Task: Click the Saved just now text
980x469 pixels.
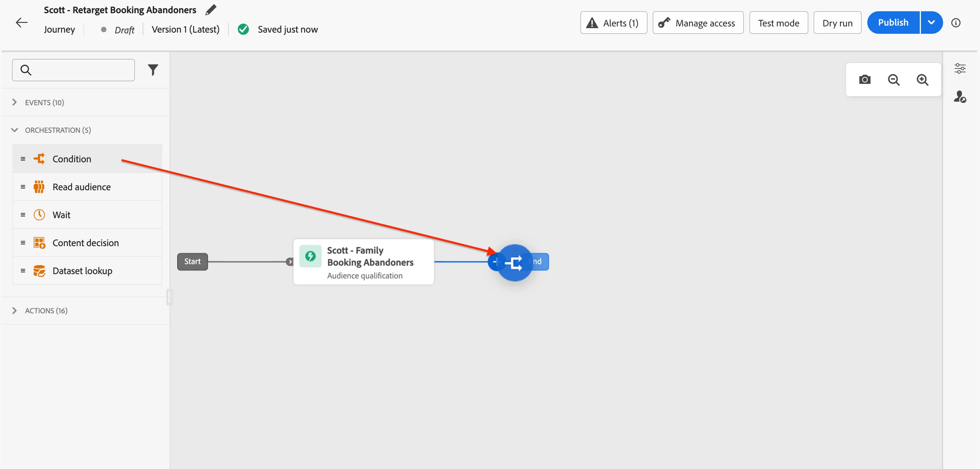Action: 288,30
